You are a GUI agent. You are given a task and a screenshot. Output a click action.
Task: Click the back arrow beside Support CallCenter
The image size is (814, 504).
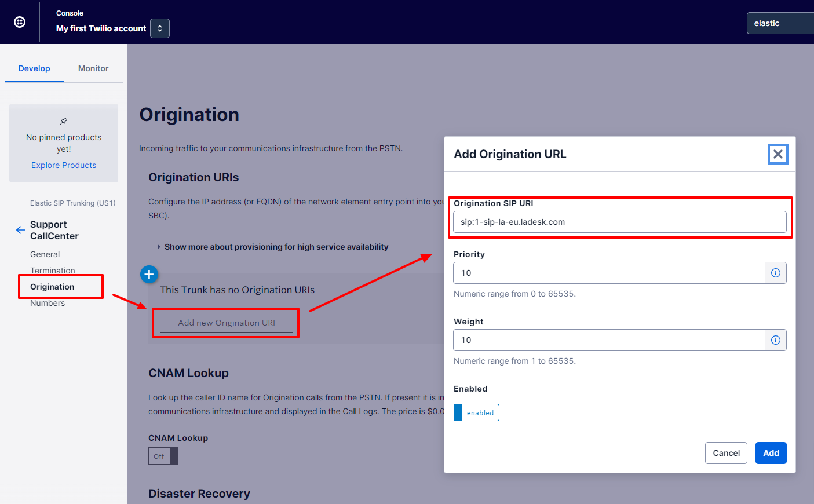(x=21, y=230)
